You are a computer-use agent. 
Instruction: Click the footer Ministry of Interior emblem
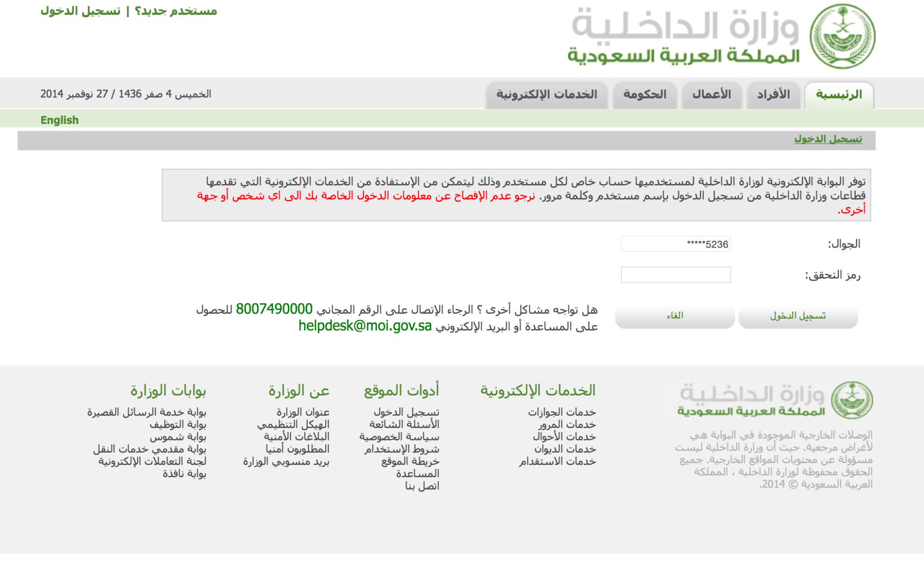click(x=852, y=401)
